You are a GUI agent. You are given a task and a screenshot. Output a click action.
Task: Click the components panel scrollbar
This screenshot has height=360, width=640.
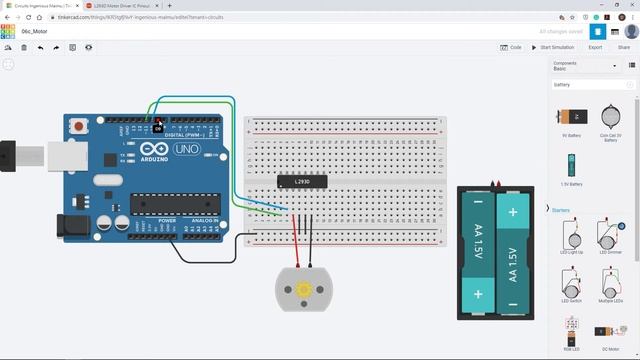[x=637, y=180]
